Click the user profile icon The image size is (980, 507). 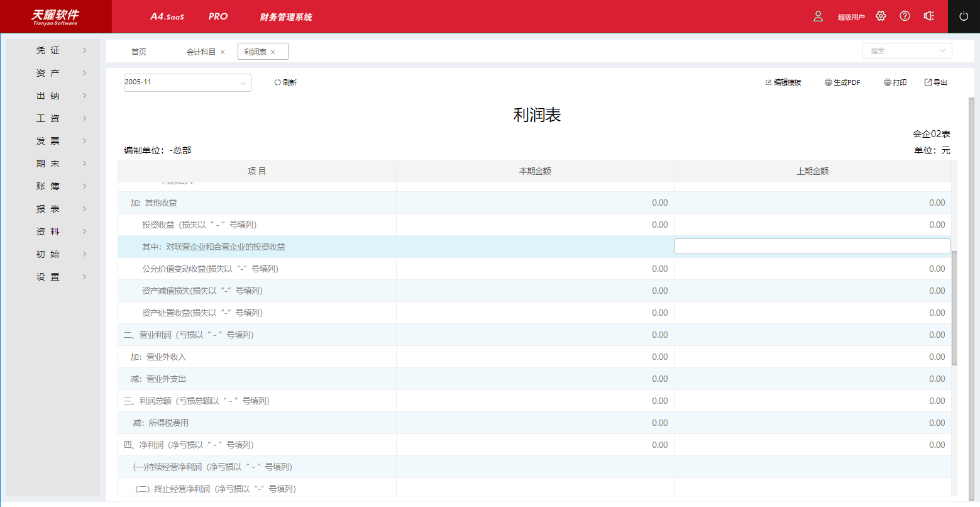click(818, 16)
